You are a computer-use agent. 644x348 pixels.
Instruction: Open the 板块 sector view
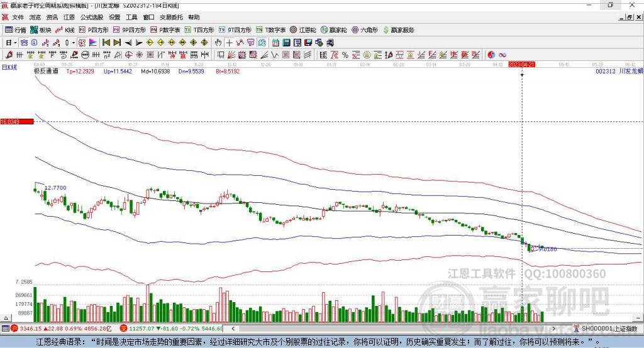point(40,30)
